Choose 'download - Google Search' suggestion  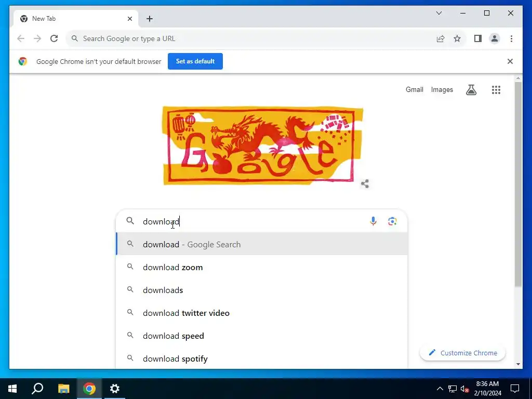[262, 244]
